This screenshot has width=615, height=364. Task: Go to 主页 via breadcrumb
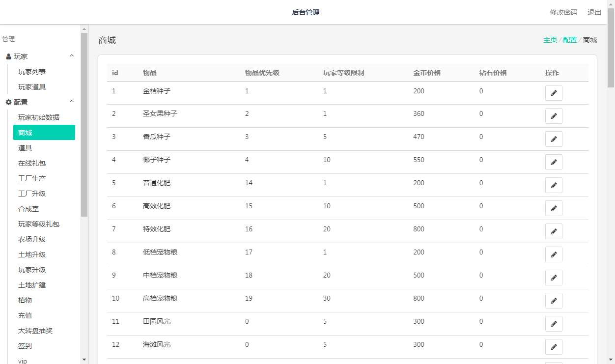[x=550, y=40]
